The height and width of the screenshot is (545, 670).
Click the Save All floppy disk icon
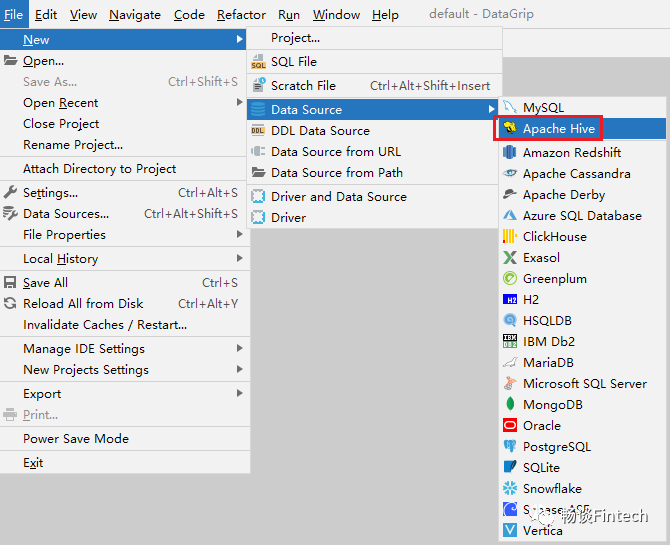[10, 283]
